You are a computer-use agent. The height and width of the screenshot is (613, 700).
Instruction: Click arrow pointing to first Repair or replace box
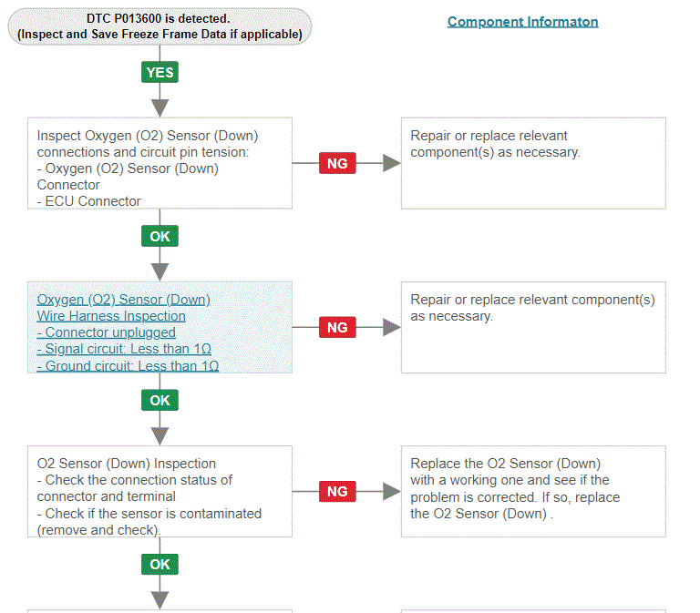(392, 163)
